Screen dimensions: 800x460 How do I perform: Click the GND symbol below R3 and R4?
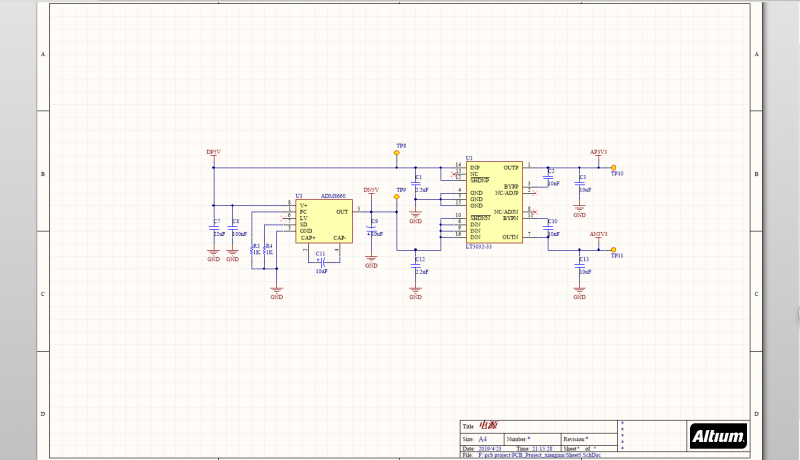click(x=277, y=294)
